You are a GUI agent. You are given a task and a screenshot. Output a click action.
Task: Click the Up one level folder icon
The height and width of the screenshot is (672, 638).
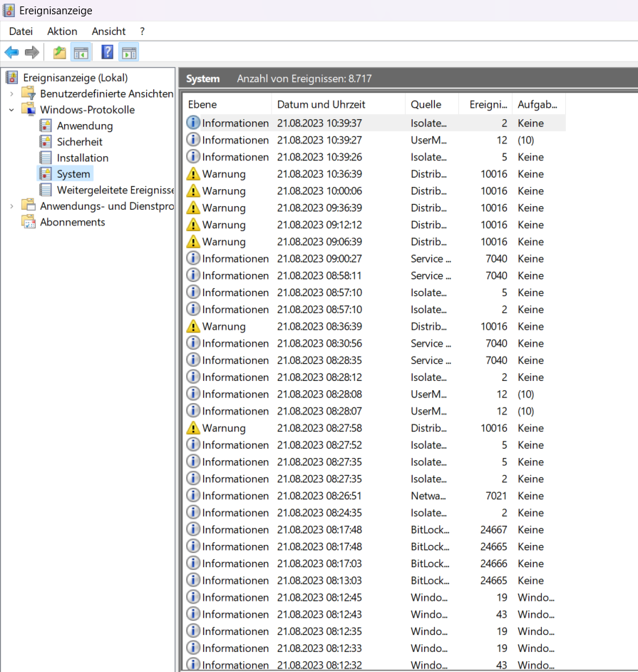click(59, 53)
